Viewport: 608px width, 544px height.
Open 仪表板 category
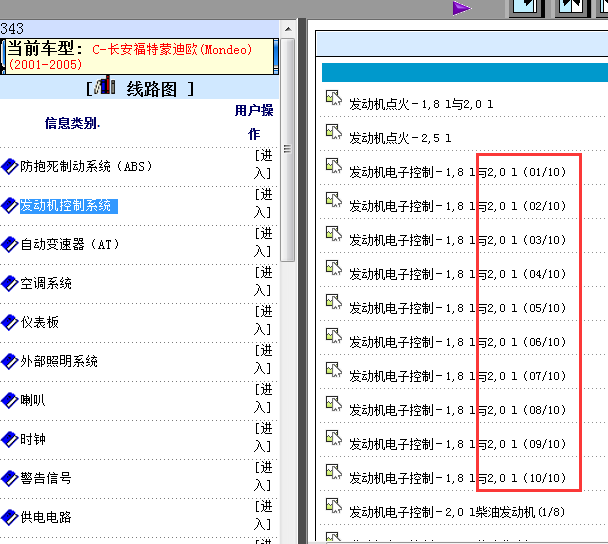[x=40, y=323]
